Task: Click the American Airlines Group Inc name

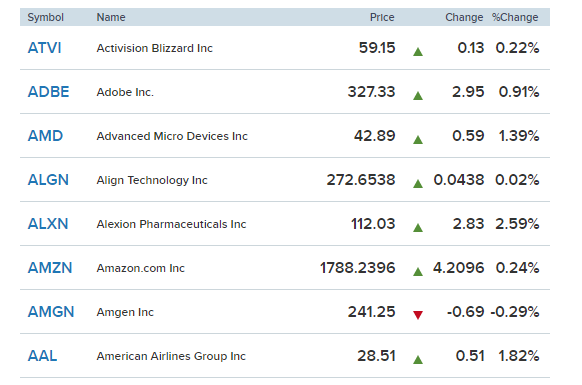Action: pyautogui.click(x=171, y=356)
